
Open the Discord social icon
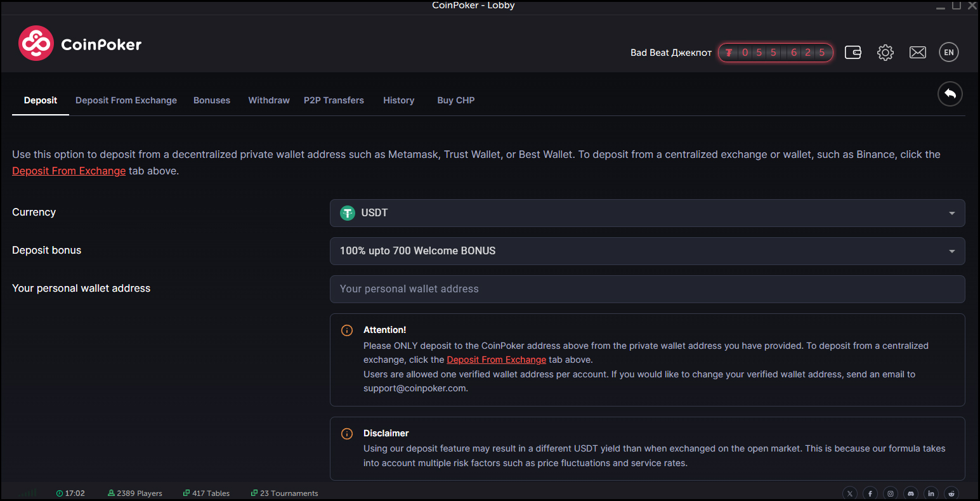coord(911,493)
